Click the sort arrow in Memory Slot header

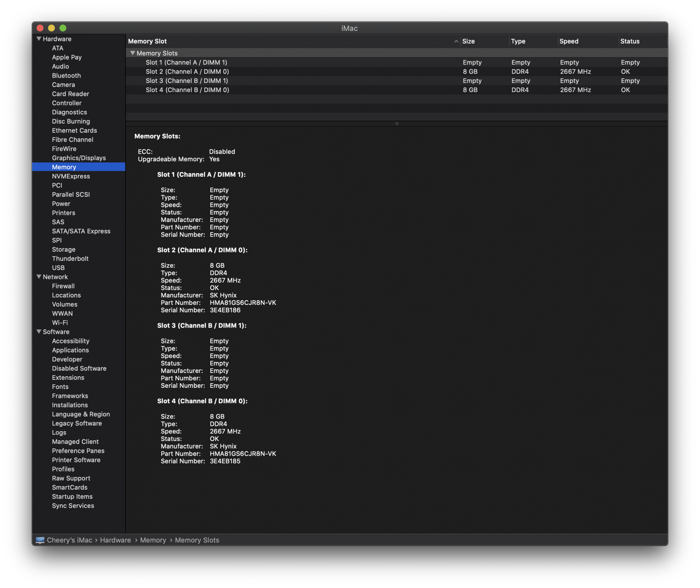click(456, 41)
